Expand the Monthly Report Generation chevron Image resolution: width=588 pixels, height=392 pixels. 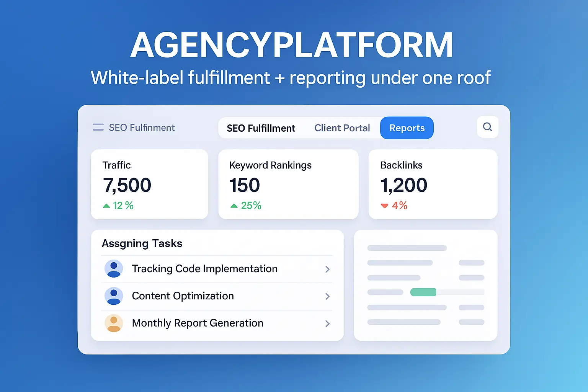coord(327,323)
